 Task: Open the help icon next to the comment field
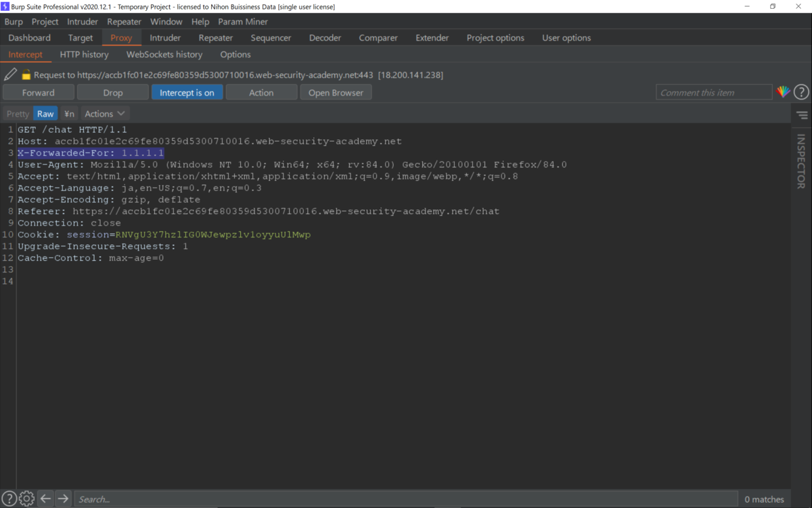click(801, 92)
